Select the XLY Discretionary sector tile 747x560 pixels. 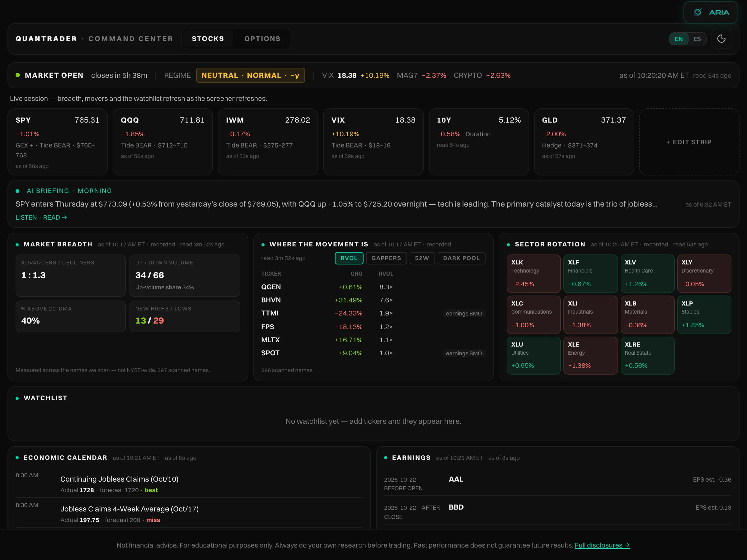704,274
